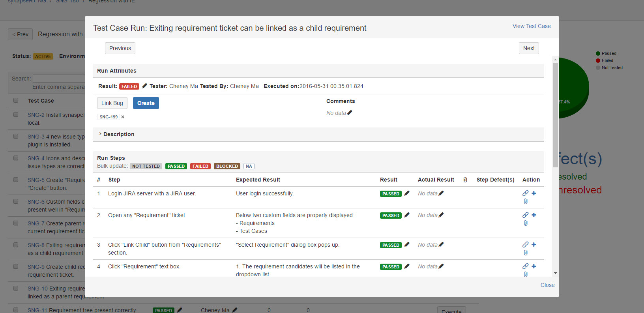Check the SNG-2 row checkbox
Screen dimensions: 644x313
16,114
